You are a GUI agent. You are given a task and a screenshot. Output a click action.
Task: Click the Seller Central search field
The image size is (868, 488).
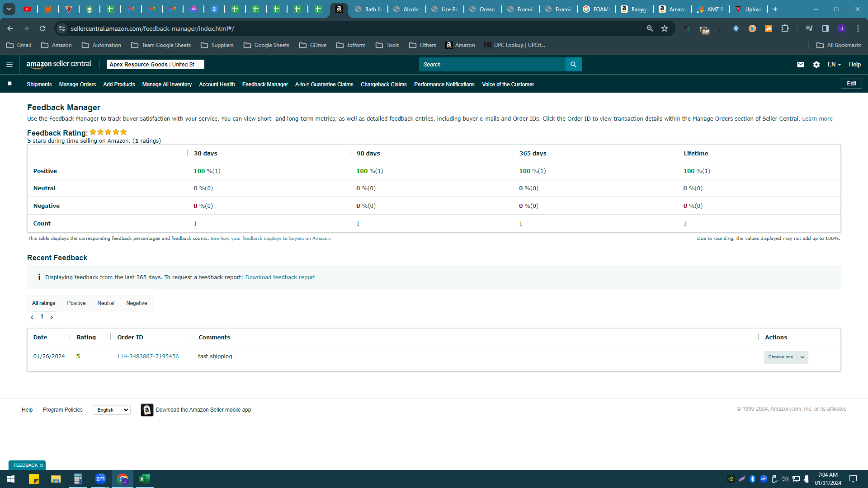click(x=492, y=65)
